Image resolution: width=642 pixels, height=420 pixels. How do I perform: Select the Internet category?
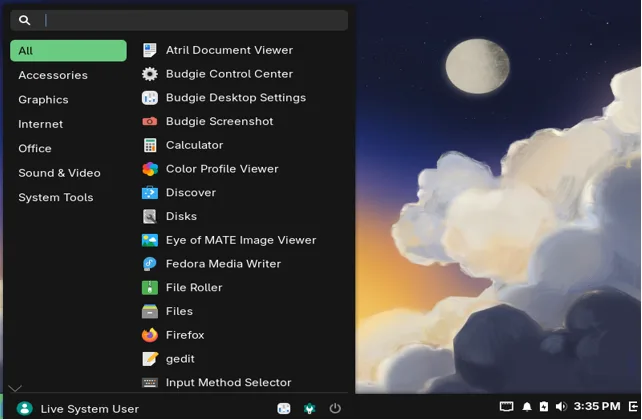(68, 124)
